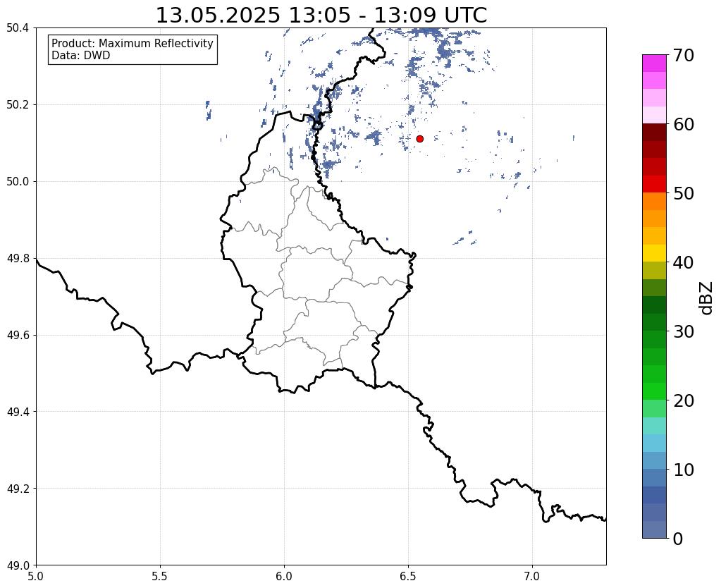
Task: Click the turquoise colorbar swatch between 10 and 20
Action: coord(654,426)
